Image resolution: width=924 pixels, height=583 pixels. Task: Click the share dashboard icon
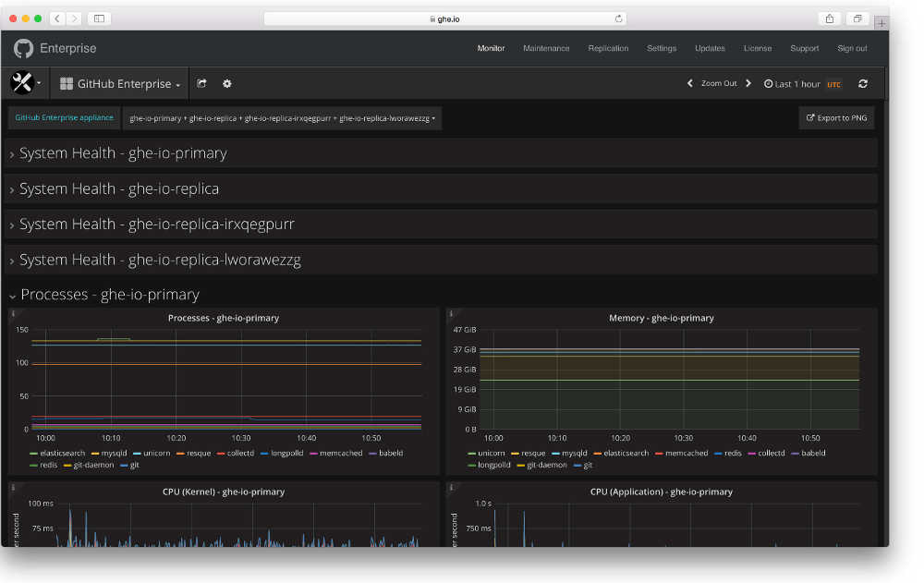201,84
